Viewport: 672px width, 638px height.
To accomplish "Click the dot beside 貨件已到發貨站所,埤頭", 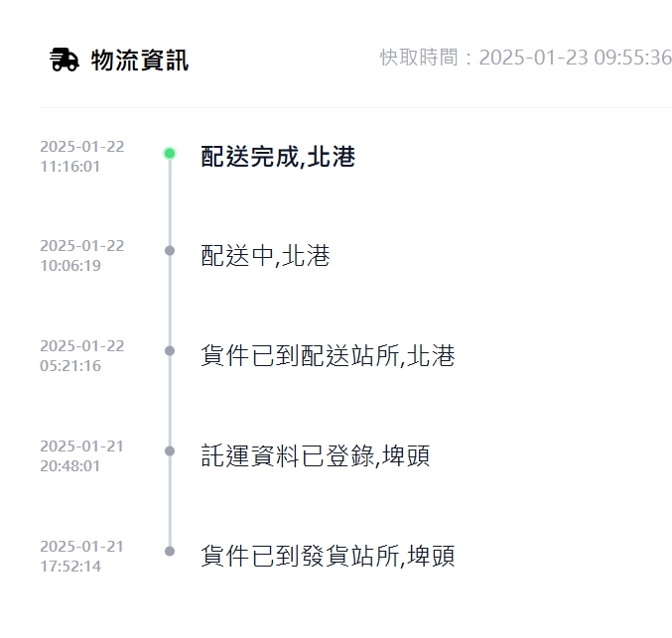I will [170, 551].
